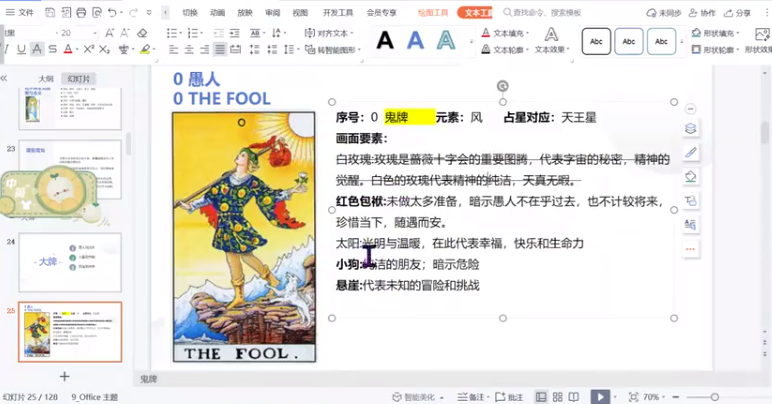772x404 pixels.
Task: Redo the action
Action: 133,12
